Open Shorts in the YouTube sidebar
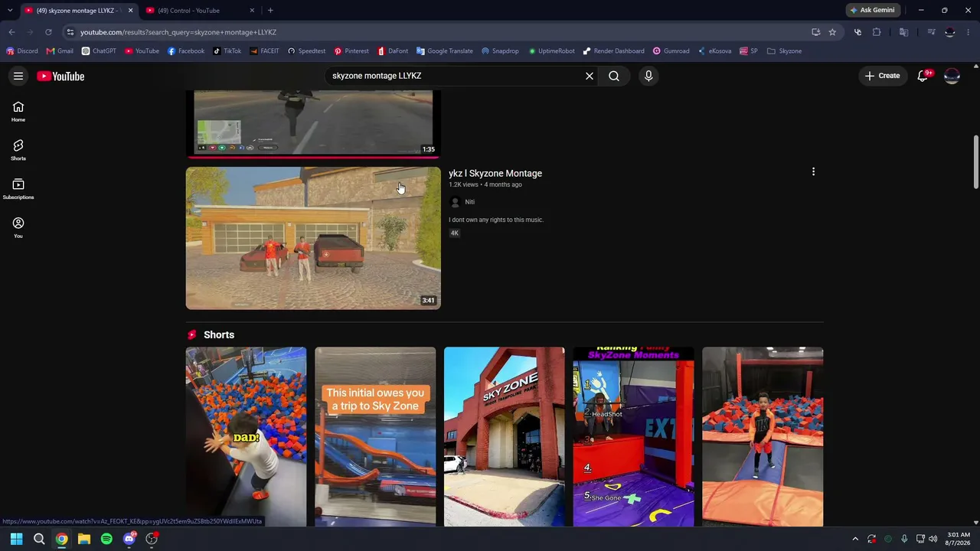 click(x=18, y=150)
